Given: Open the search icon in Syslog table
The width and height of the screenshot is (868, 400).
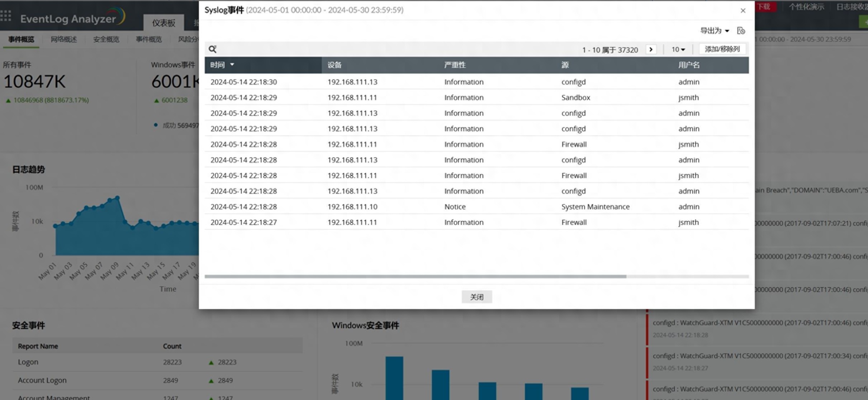Looking at the screenshot, I should tap(213, 49).
